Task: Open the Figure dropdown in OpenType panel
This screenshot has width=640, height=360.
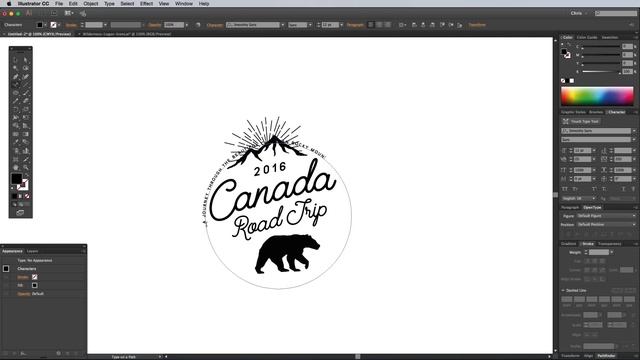Action: coord(606,216)
